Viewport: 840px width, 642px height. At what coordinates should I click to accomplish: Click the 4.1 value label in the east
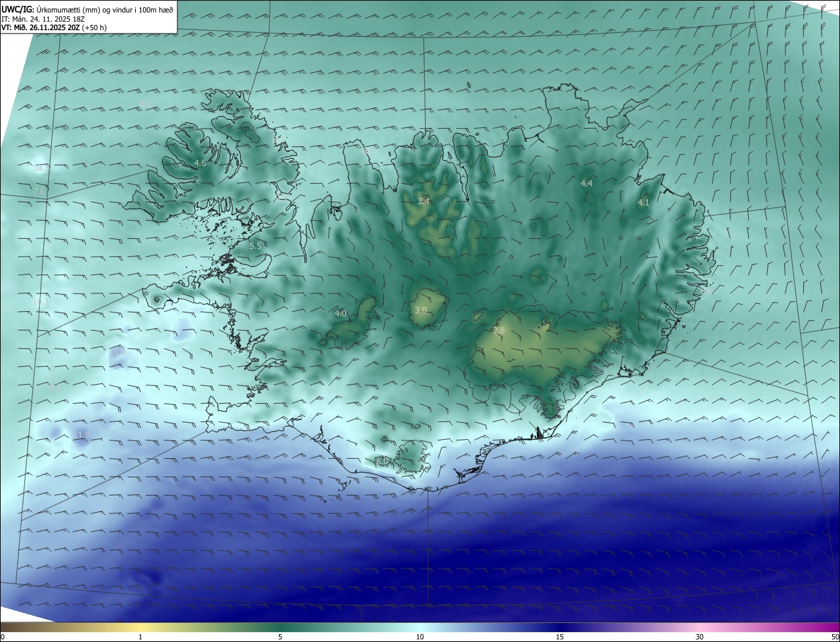click(643, 203)
